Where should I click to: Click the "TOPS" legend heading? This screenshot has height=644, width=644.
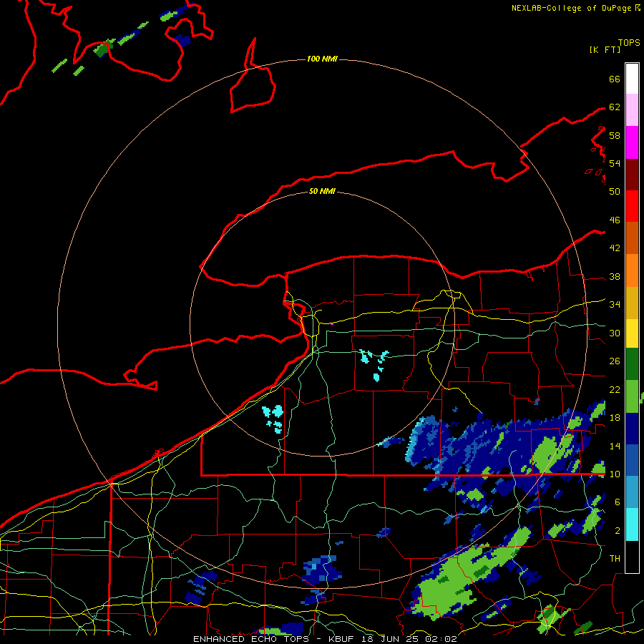click(x=629, y=43)
